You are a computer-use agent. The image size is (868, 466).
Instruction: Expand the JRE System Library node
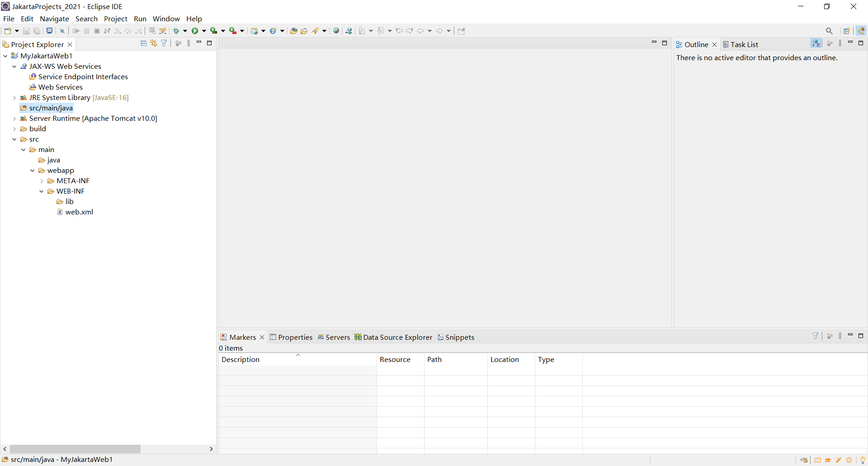click(14, 97)
